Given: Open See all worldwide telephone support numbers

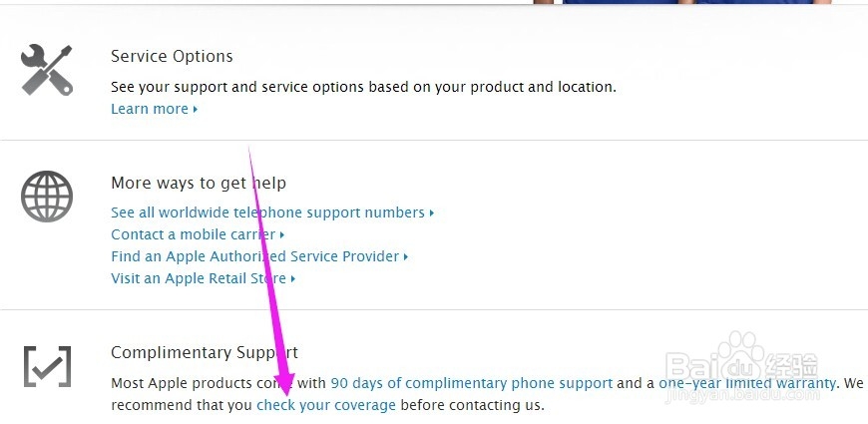Looking at the screenshot, I should tap(267, 212).
